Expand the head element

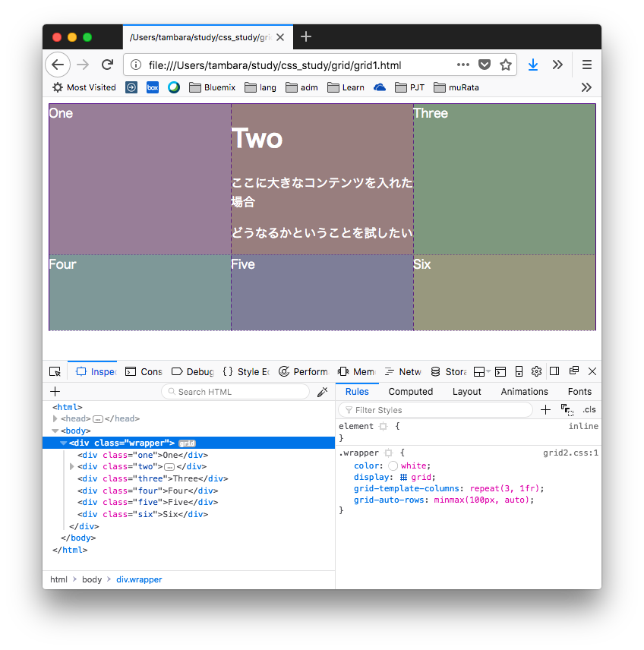pyautogui.click(x=55, y=418)
